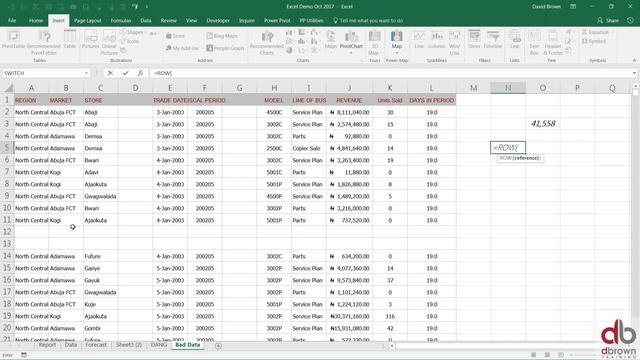Viewport: 640px width, 360px height.
Task: Click the macro recording icon in status bar
Action: tap(24, 355)
